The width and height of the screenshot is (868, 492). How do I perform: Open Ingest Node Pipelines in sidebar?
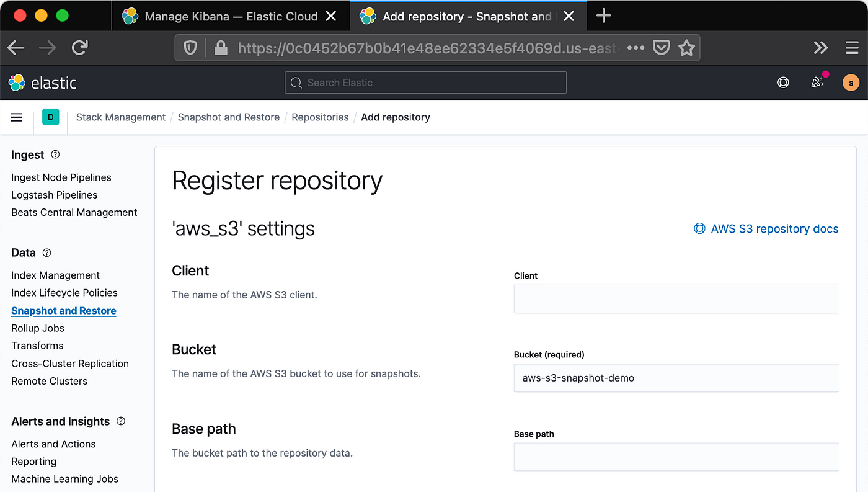tap(61, 177)
